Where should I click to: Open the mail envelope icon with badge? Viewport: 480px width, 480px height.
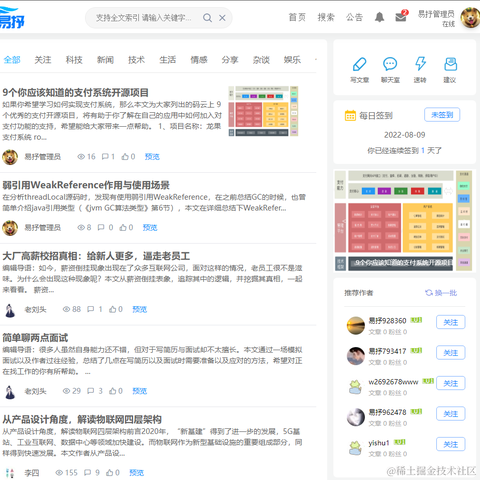tap(401, 16)
